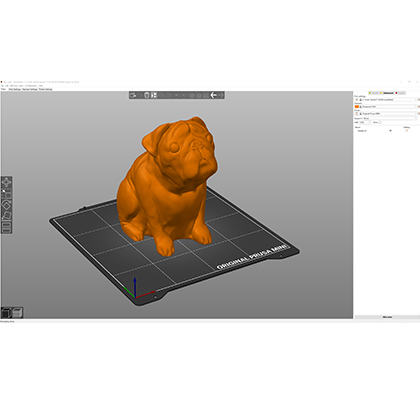The image size is (420, 420).
Task: Edit filament preset icon
Action: click(418, 107)
